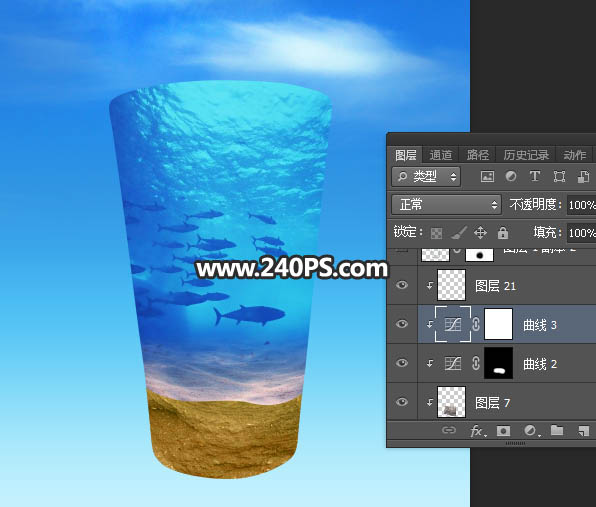Hide the 图层 7 layer

click(402, 402)
